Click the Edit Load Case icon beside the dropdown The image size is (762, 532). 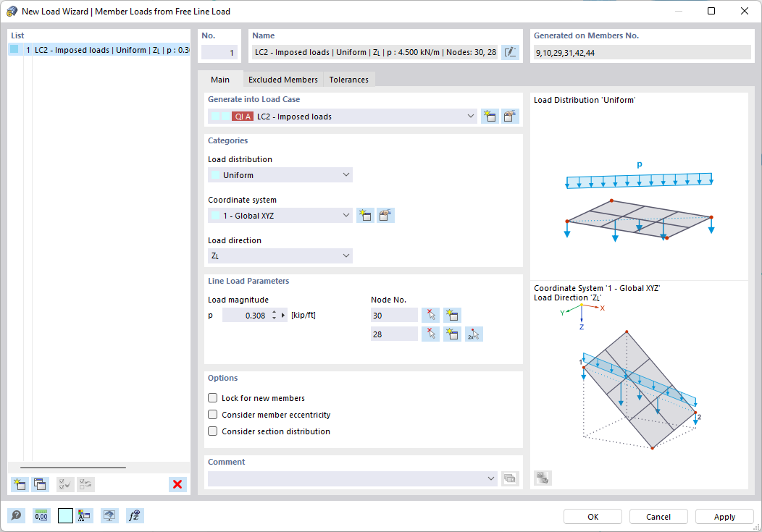coord(509,116)
